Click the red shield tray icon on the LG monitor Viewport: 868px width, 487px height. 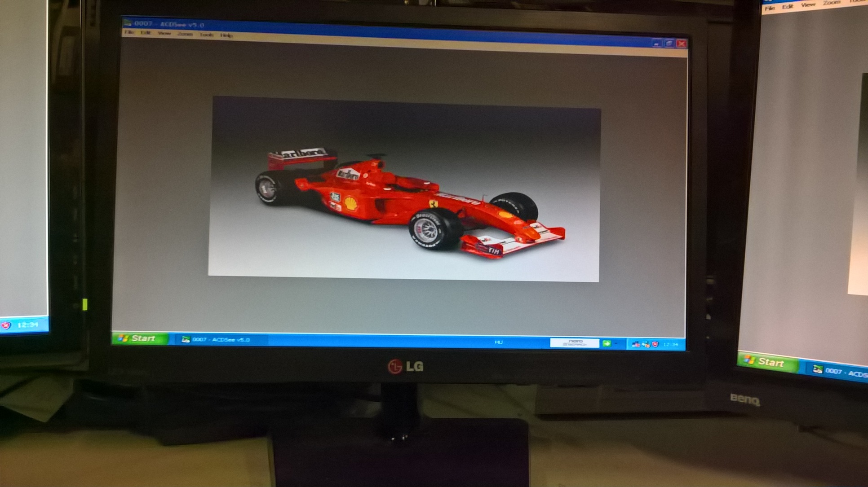[655, 344]
